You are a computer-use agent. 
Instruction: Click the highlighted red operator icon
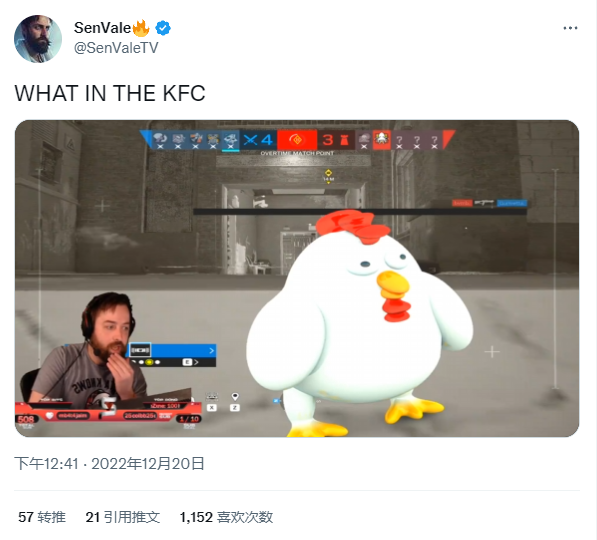point(382,140)
